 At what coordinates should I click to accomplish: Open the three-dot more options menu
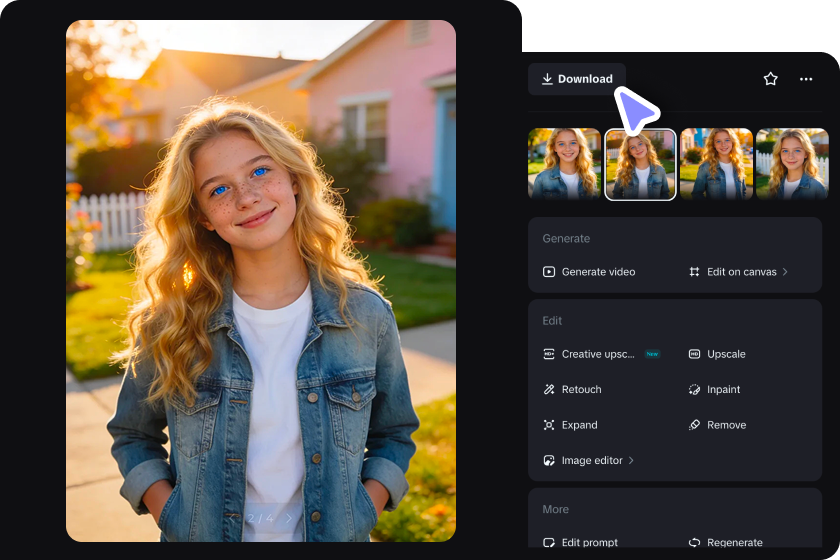(806, 79)
